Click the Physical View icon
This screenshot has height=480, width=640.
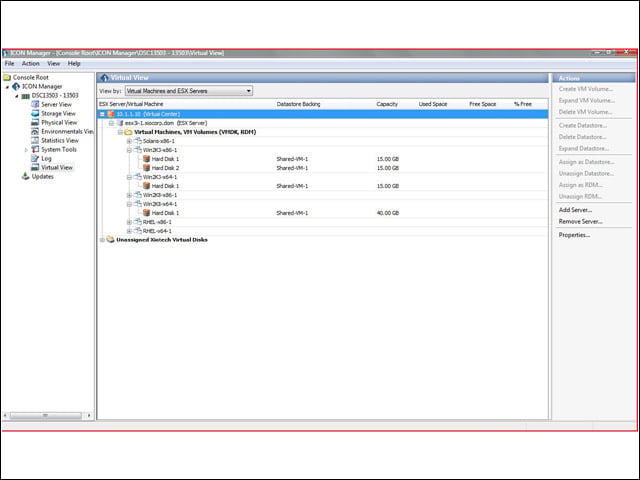click(x=35, y=122)
